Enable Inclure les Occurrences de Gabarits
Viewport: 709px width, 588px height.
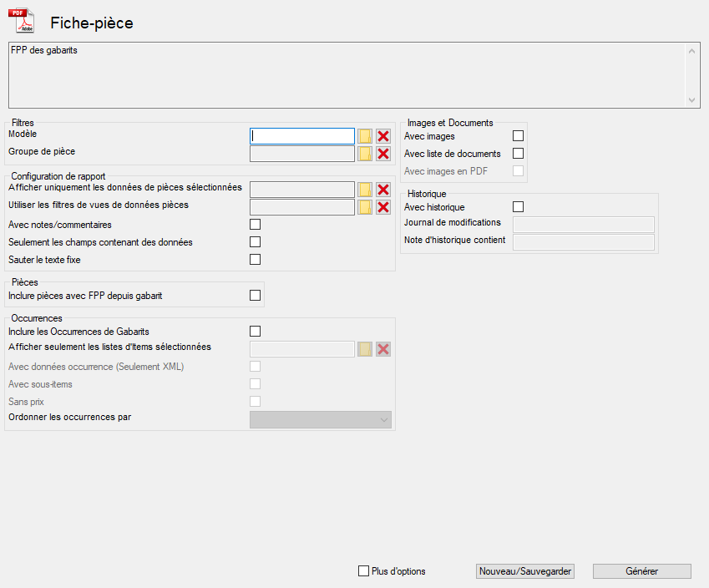coord(256,332)
